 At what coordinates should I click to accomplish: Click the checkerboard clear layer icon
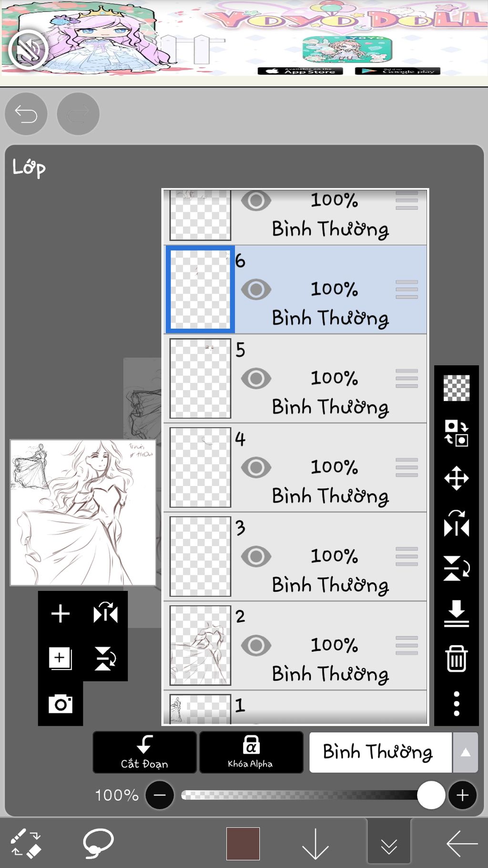[x=457, y=388]
